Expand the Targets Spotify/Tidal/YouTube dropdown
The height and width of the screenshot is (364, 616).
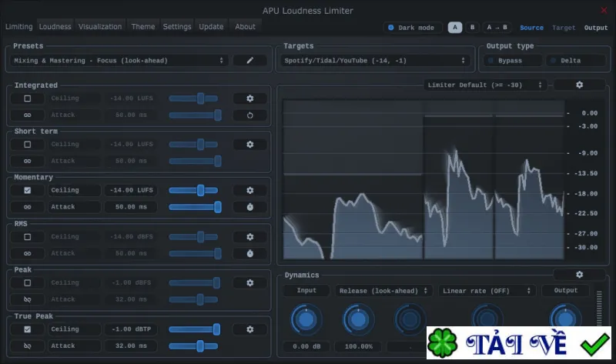tap(375, 61)
